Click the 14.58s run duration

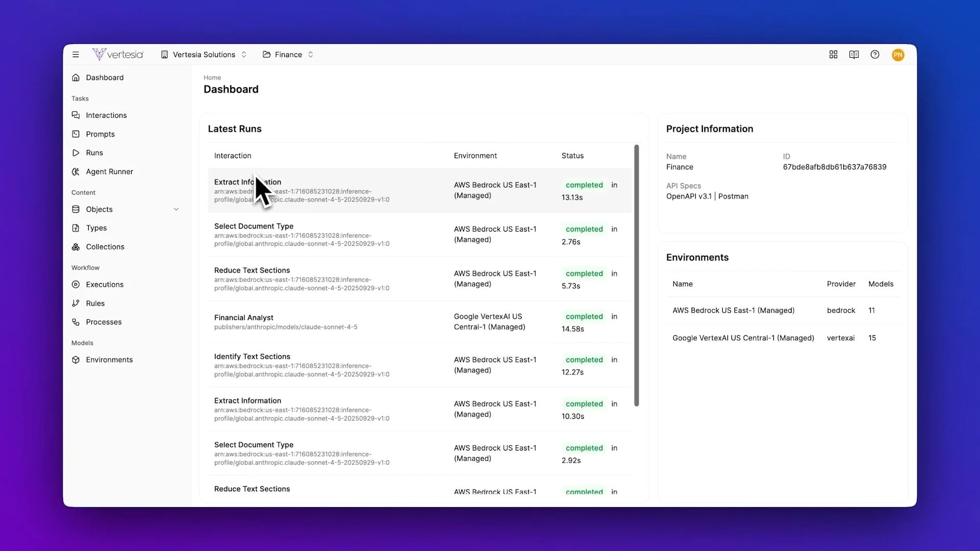tap(573, 329)
